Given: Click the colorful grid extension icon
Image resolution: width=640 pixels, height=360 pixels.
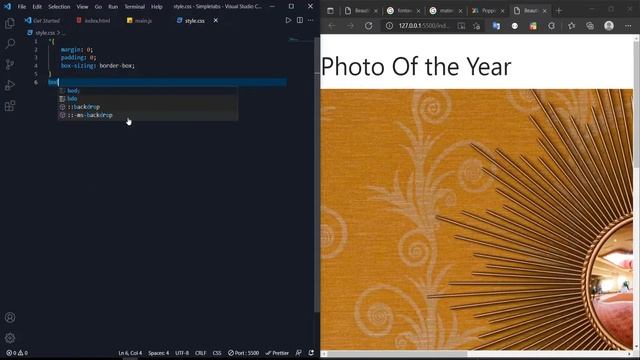Looking at the screenshot, I should [533, 26].
